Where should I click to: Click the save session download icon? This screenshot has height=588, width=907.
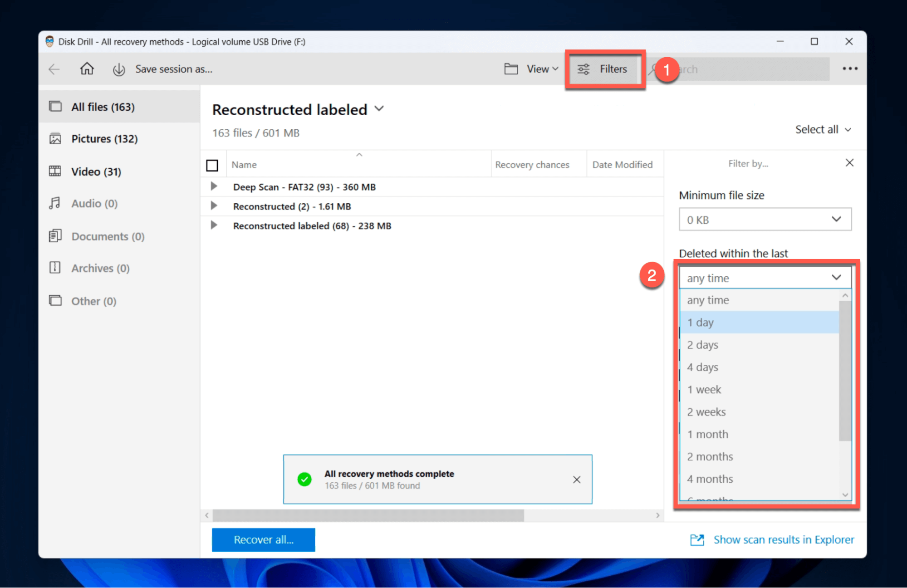[x=118, y=68]
